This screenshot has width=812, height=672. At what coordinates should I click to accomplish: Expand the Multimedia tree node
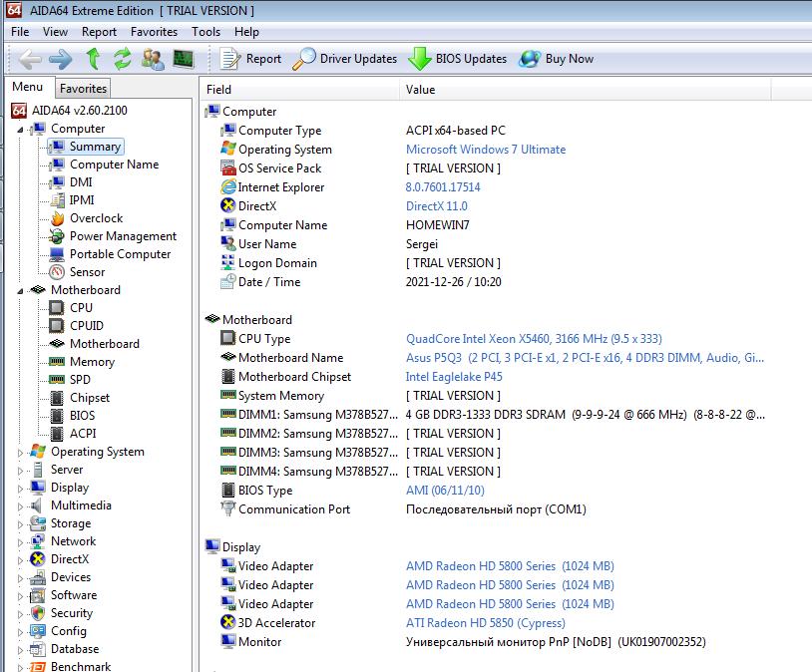(x=20, y=506)
